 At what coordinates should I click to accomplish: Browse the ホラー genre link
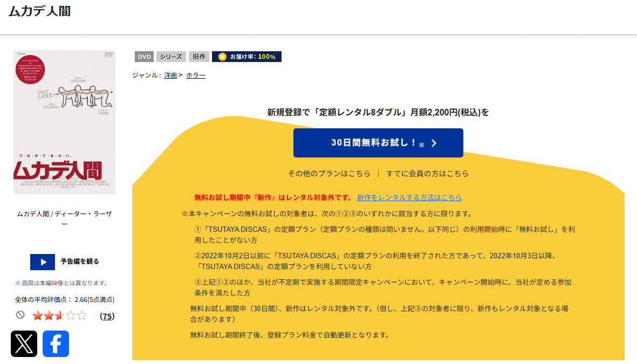(x=196, y=75)
